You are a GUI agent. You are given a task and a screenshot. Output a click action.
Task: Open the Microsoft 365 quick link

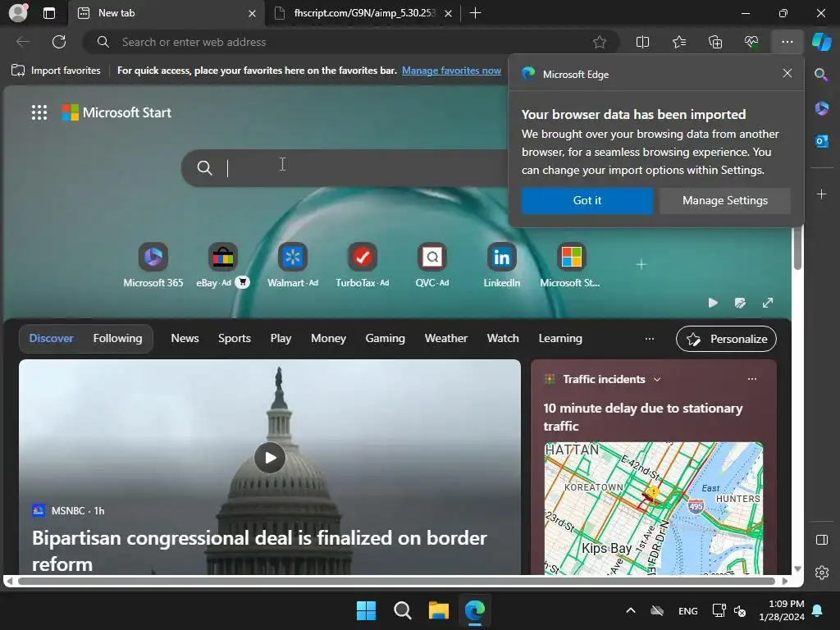[x=153, y=265]
